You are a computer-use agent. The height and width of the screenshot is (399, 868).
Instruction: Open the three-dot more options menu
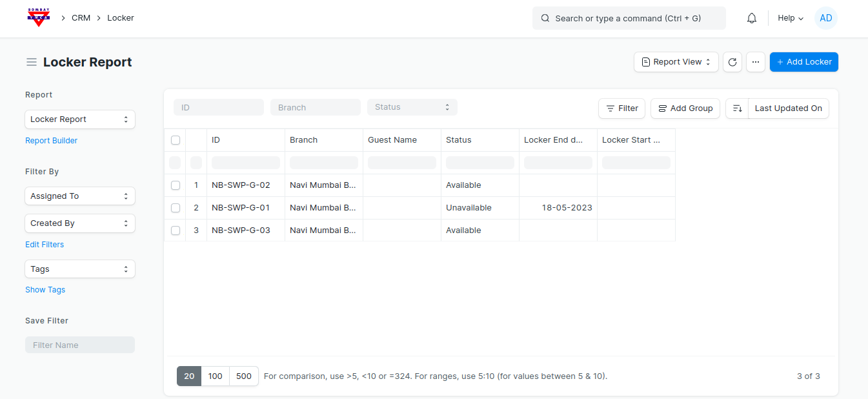click(755, 62)
